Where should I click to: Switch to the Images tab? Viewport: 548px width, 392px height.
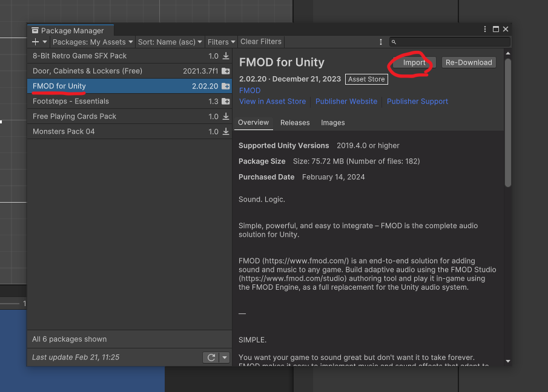click(332, 123)
